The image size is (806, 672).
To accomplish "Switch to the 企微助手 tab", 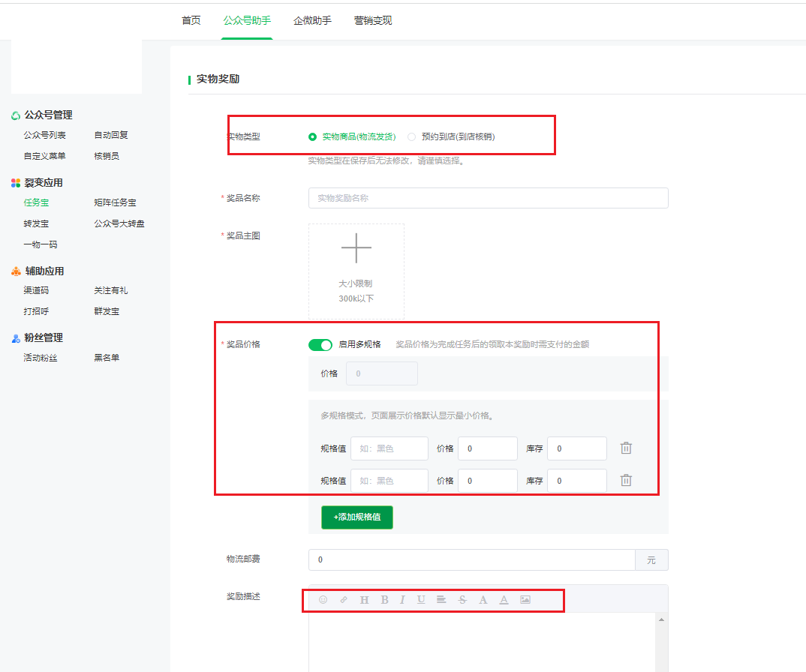I will click(x=312, y=22).
